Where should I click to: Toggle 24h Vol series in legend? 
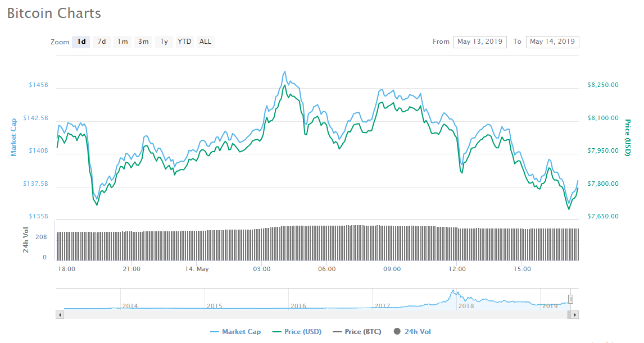click(x=412, y=332)
